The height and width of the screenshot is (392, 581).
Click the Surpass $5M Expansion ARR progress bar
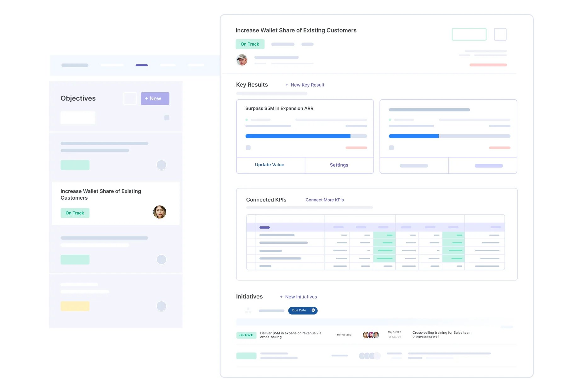click(306, 136)
